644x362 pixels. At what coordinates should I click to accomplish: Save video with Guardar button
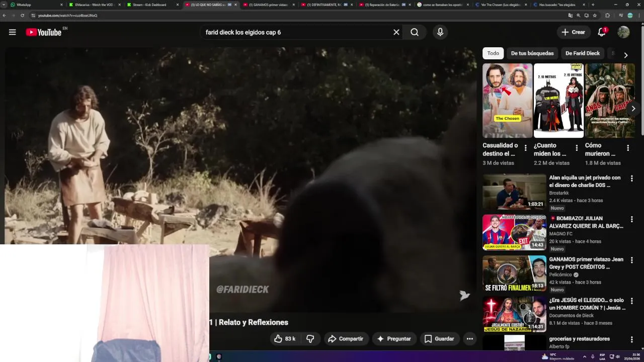tap(439, 339)
